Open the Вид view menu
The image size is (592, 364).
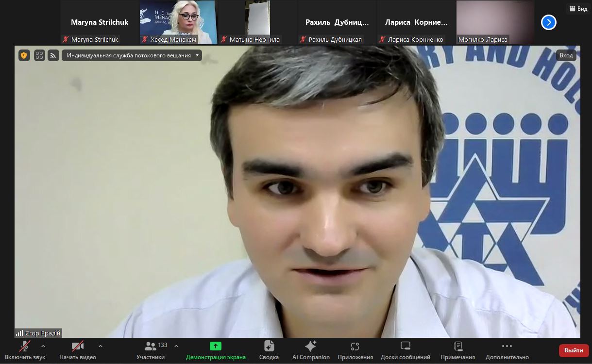[578, 9]
